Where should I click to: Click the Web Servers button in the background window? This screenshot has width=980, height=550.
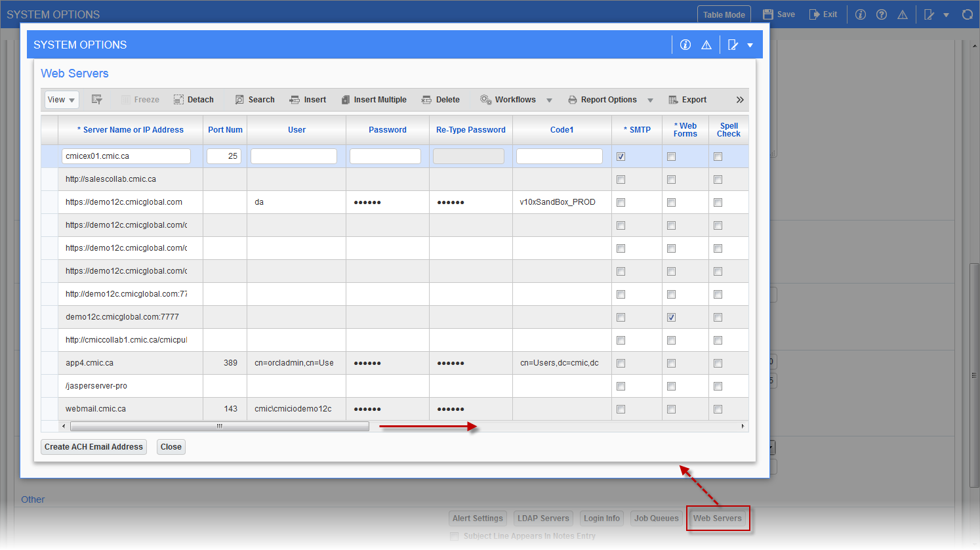(718, 518)
